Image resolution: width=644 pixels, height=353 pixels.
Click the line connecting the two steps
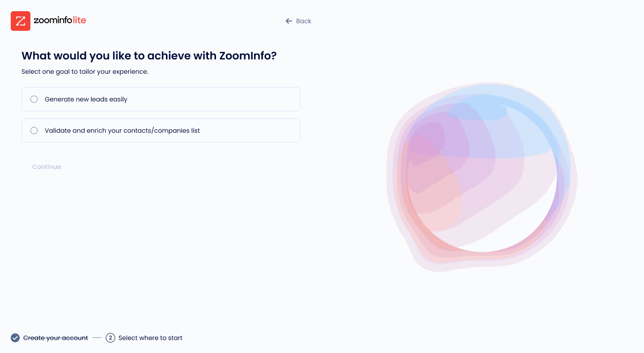[x=97, y=338]
